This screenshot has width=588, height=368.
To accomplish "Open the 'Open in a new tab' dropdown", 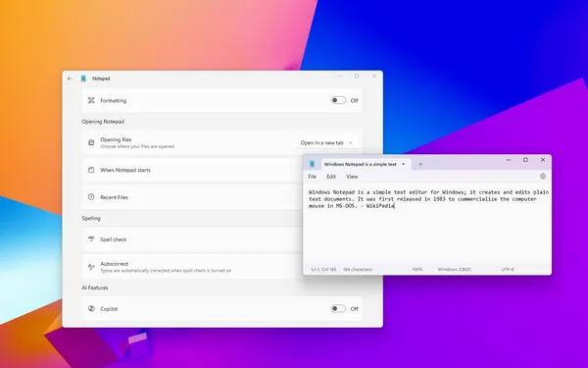I will [326, 142].
